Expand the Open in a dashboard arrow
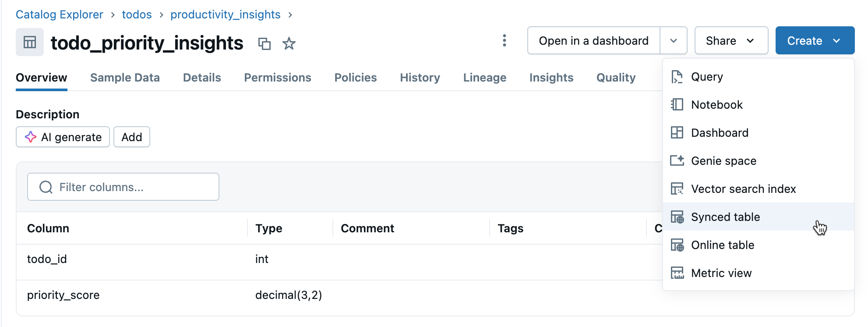Screen dimensions: 868x327 (674, 41)
